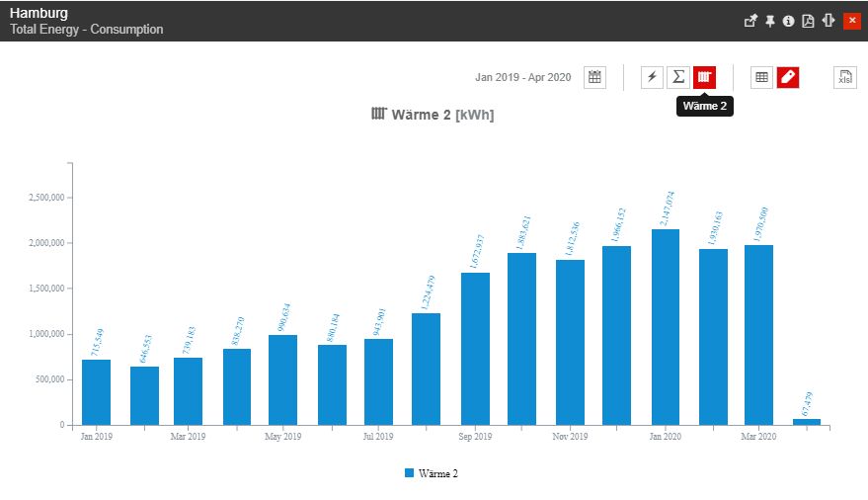This screenshot has width=868, height=500.
Task: Toggle the Wärme 2 radiator button
Action: [704, 77]
